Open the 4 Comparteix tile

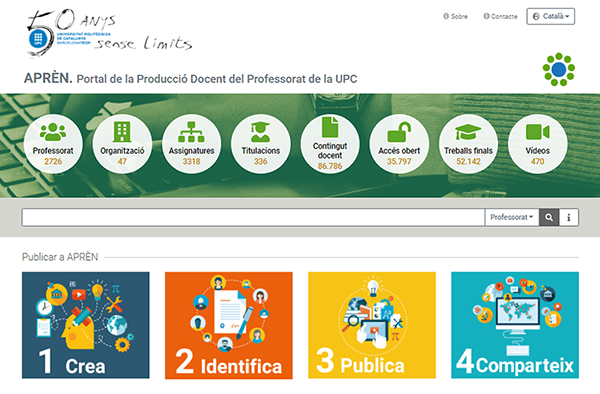tap(515, 325)
